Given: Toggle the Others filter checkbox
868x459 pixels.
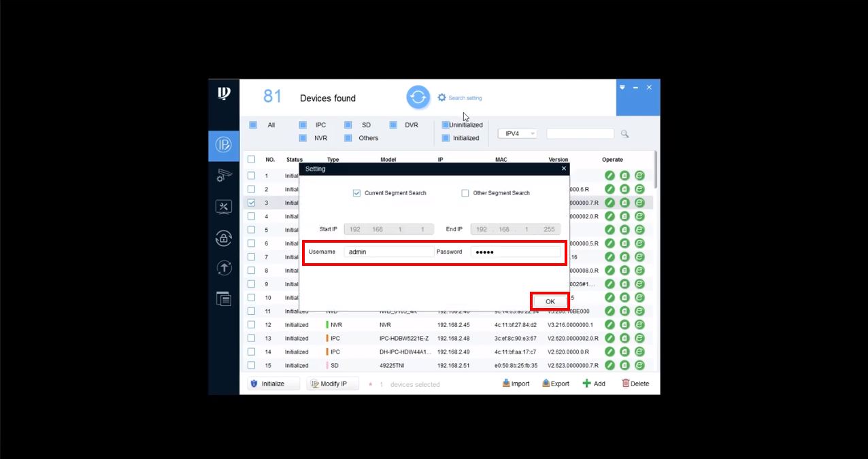Looking at the screenshot, I should (x=348, y=138).
